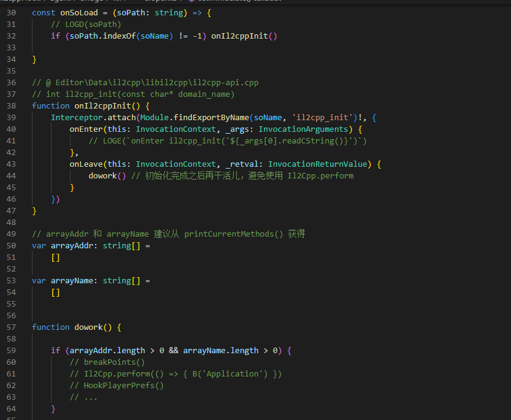Image resolution: width=511 pixels, height=420 pixels.
Task: Click the dowork() call on line 44
Action: (x=107, y=176)
